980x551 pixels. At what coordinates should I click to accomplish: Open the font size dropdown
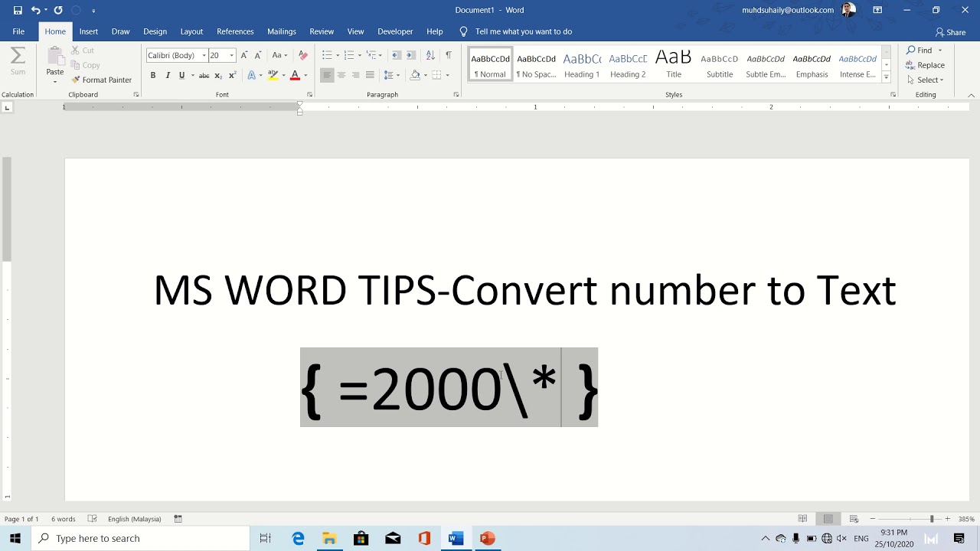[x=231, y=55]
